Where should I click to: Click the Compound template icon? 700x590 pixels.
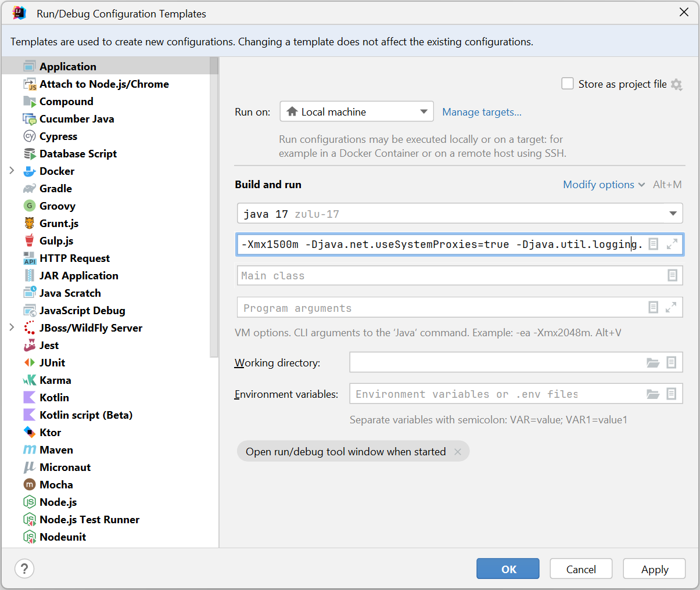click(x=30, y=101)
